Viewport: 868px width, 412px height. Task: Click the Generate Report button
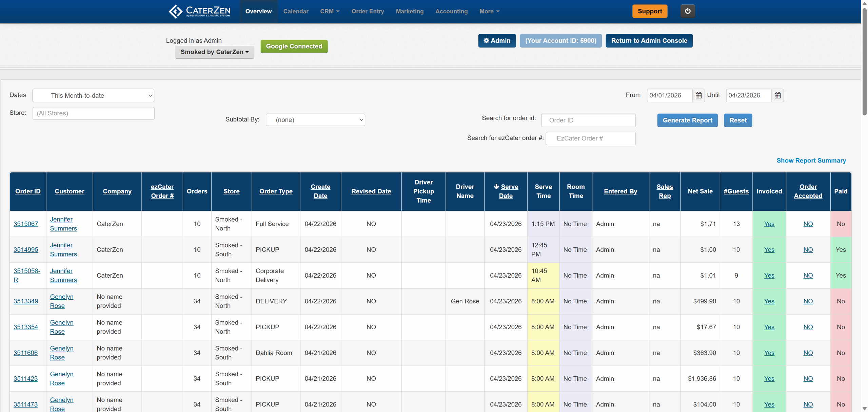pos(687,120)
